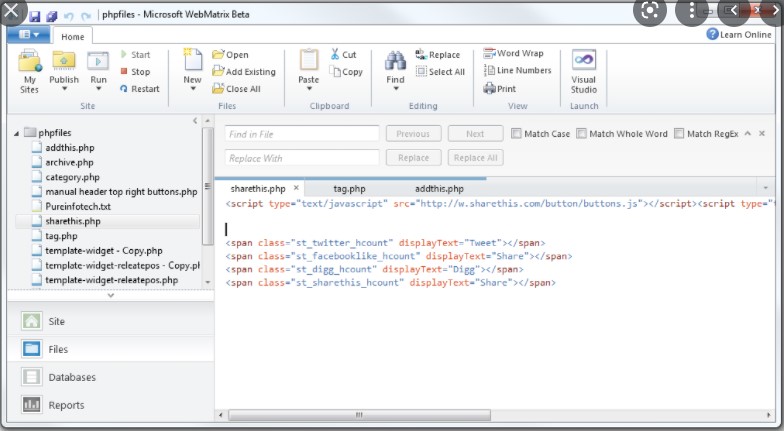Click Open file in ribbon
This screenshot has height=431, width=784.
[x=230, y=54]
